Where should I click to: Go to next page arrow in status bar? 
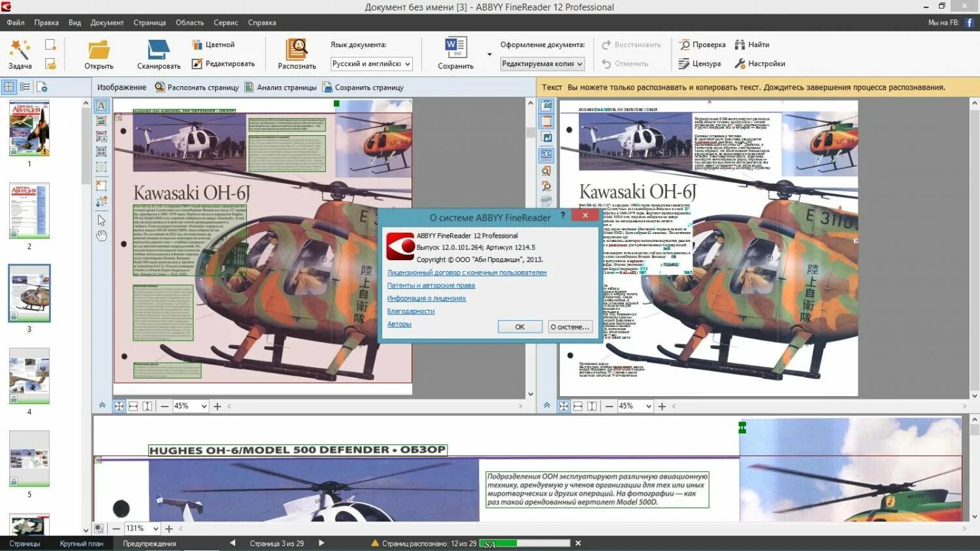pos(321,543)
